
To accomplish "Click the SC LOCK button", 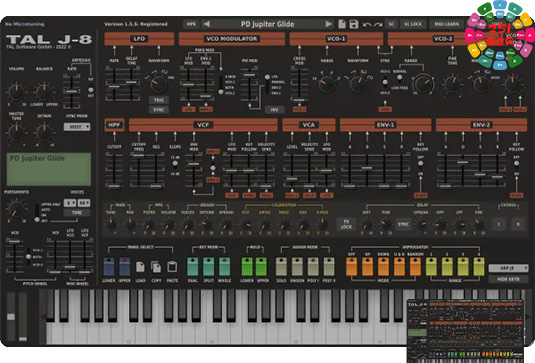I will 413,24.
